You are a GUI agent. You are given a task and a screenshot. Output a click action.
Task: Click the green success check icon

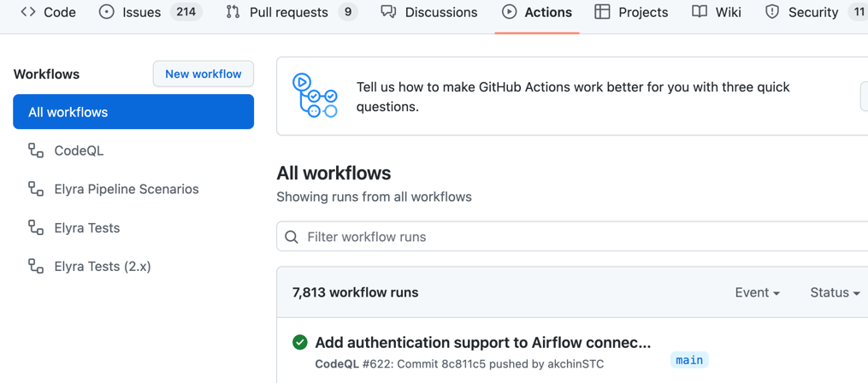point(299,343)
